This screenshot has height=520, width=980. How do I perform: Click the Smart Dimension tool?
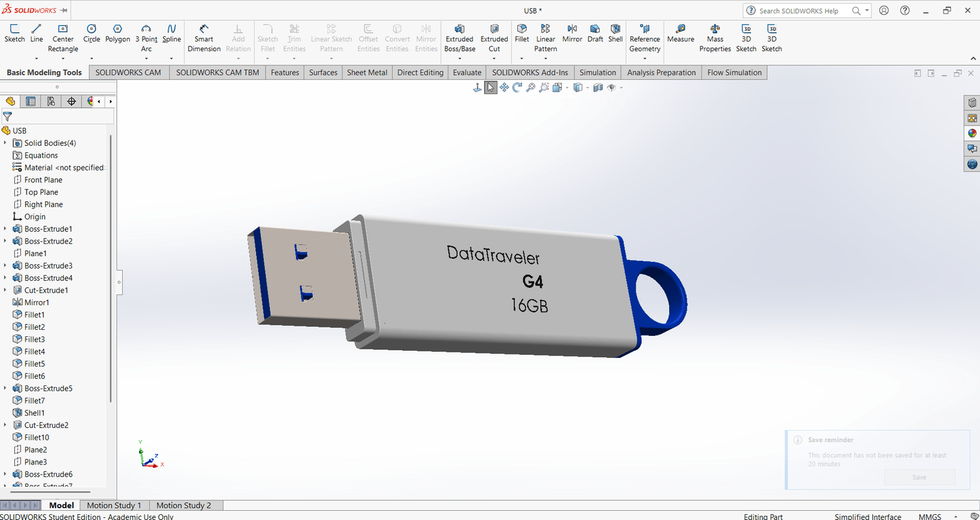click(x=204, y=39)
